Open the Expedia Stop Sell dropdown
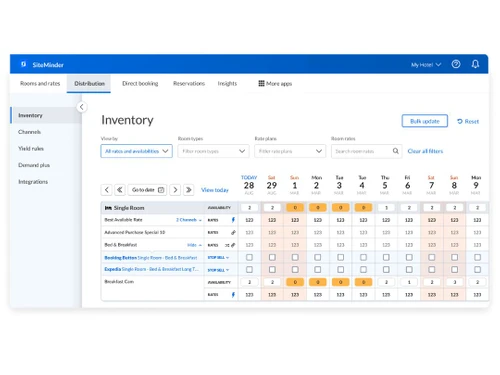This screenshot has height=375, width=500. tap(218, 270)
